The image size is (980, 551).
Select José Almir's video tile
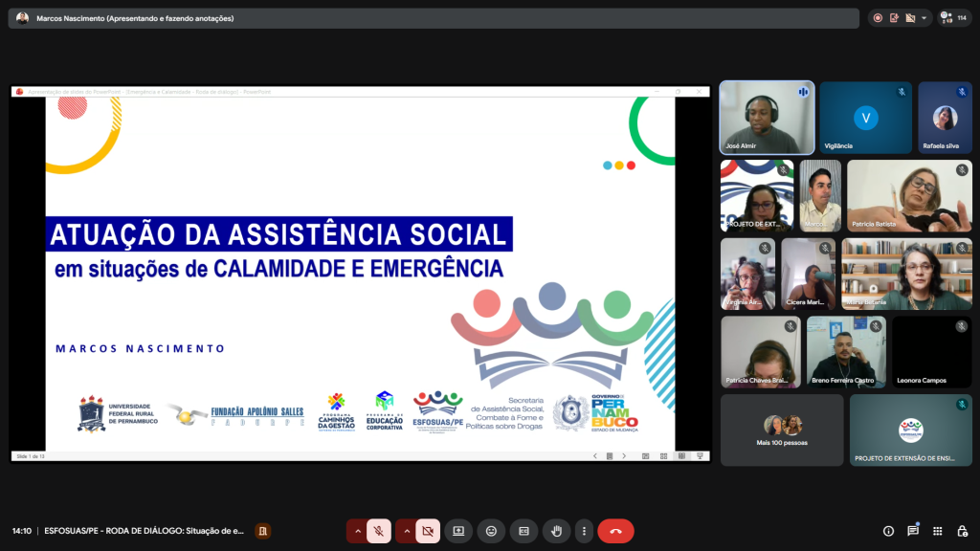(767, 118)
